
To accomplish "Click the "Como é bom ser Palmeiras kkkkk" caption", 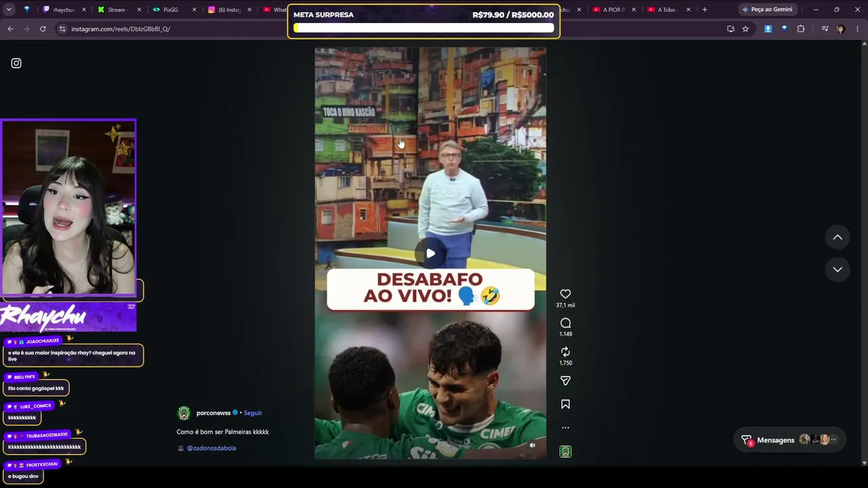I will 222,432.
